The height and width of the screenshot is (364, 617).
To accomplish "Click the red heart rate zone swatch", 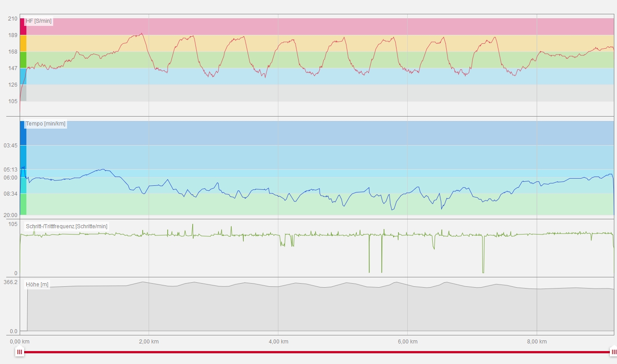I will [23, 26].
